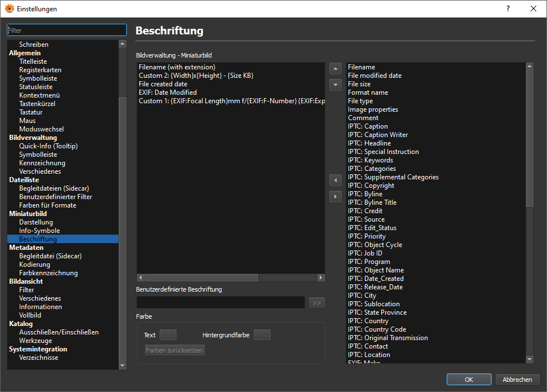Open Tastenkürzel settings

[x=37, y=104]
